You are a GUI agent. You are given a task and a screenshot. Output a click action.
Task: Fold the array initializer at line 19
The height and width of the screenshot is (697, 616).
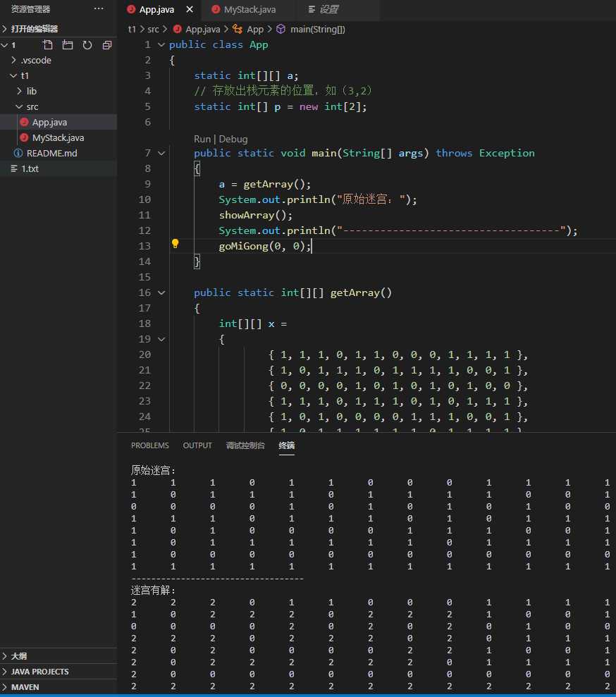161,340
